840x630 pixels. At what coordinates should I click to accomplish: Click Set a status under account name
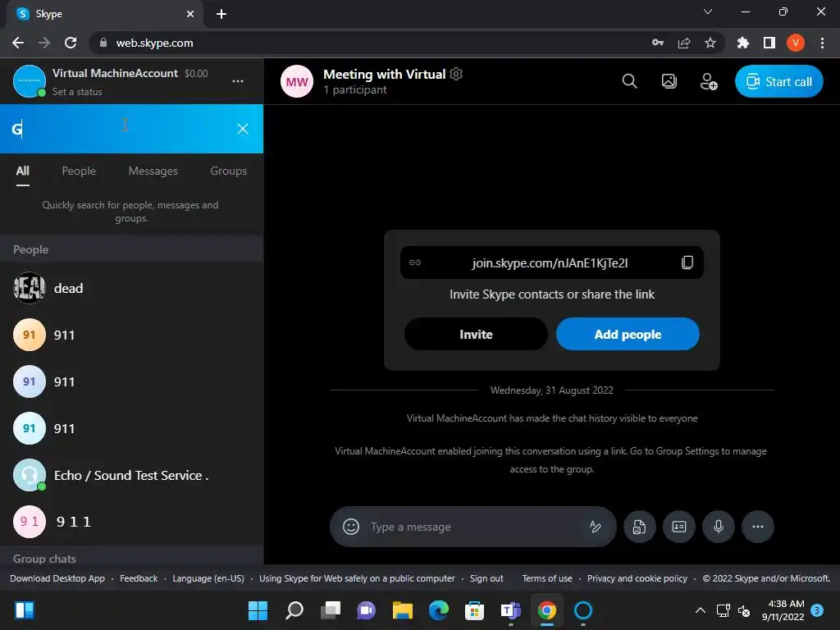77,92
